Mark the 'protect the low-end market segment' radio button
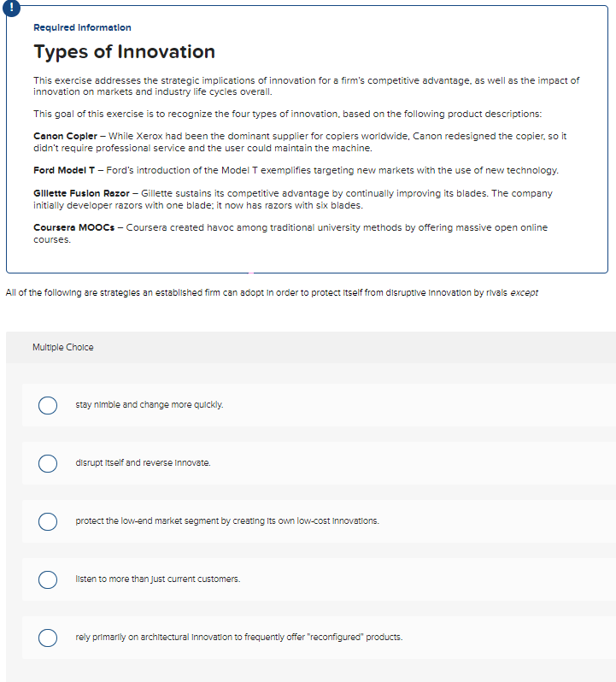The image size is (616, 682). point(48,521)
